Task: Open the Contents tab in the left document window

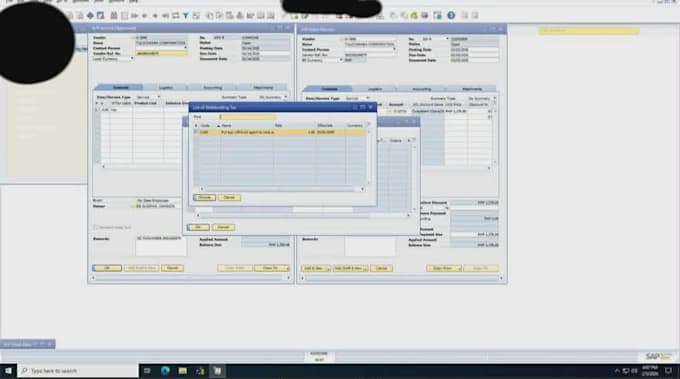Action: pos(121,88)
